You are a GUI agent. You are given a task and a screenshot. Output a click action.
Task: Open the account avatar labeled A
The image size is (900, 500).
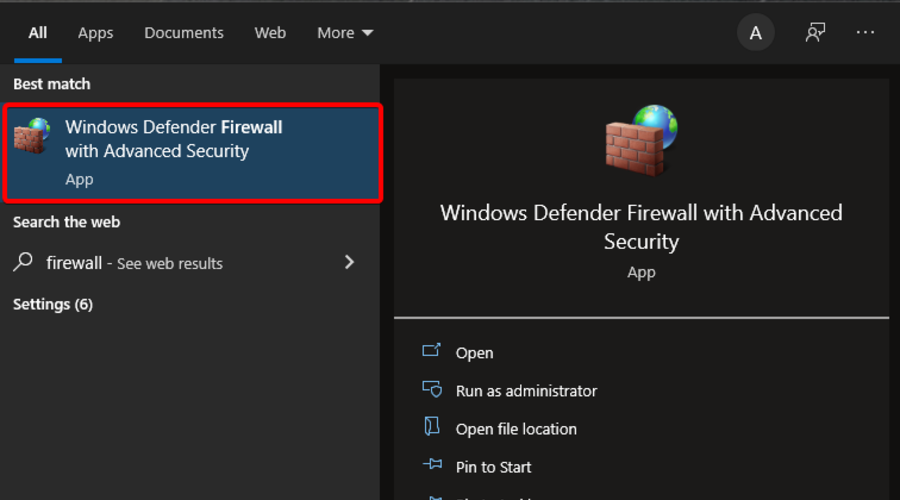756,33
